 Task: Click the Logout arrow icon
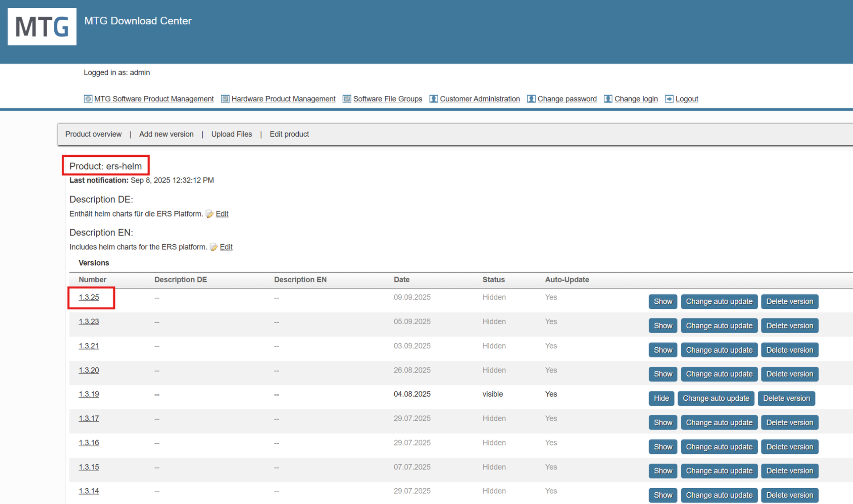coord(669,99)
